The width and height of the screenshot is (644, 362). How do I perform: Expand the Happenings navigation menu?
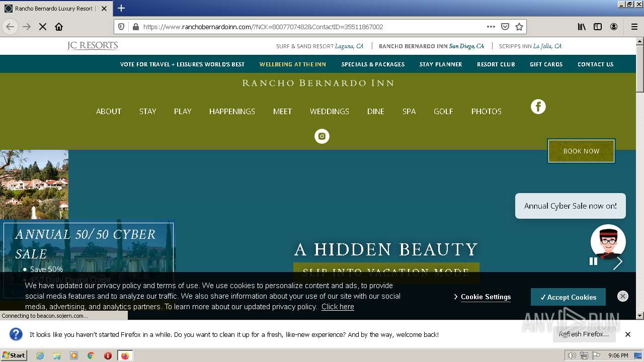tap(232, 112)
